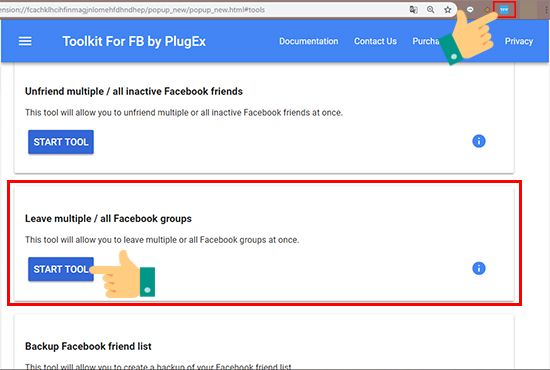
Task: Show info for the Unfriend inactive friends tool
Action: tap(479, 141)
